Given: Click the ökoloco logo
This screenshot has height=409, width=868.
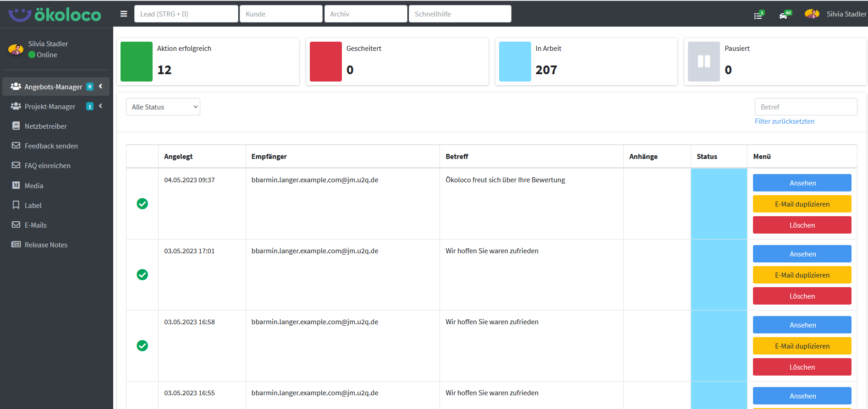Looking at the screenshot, I should tap(55, 15).
